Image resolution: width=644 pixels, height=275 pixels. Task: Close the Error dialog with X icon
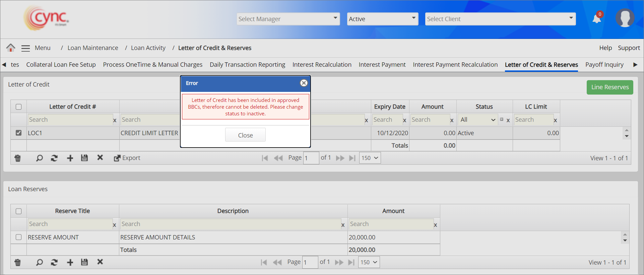point(304,83)
